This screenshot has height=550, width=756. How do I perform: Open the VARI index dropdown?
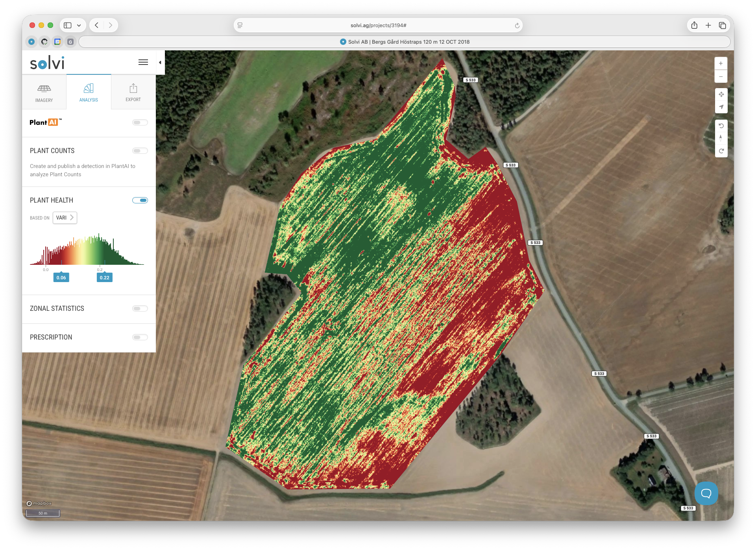tap(65, 218)
